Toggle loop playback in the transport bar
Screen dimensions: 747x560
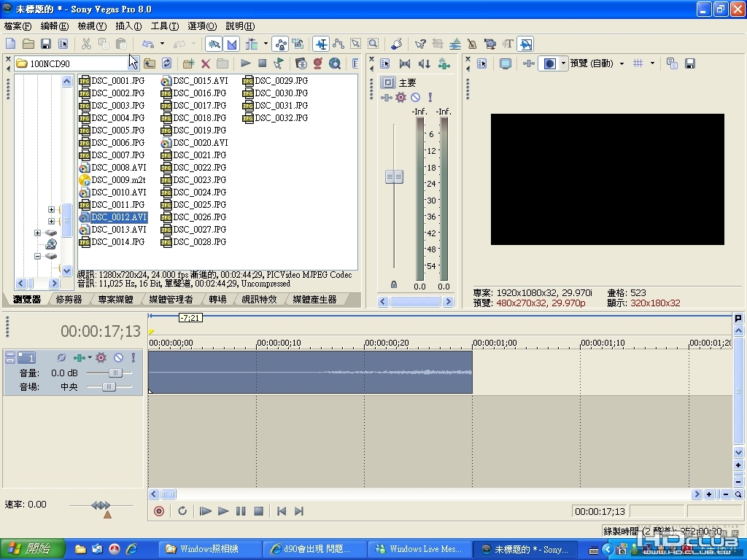[x=182, y=511]
